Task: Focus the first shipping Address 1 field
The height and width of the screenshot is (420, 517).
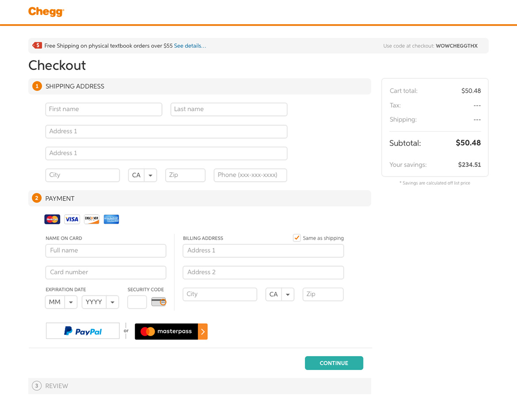Action: (x=166, y=132)
